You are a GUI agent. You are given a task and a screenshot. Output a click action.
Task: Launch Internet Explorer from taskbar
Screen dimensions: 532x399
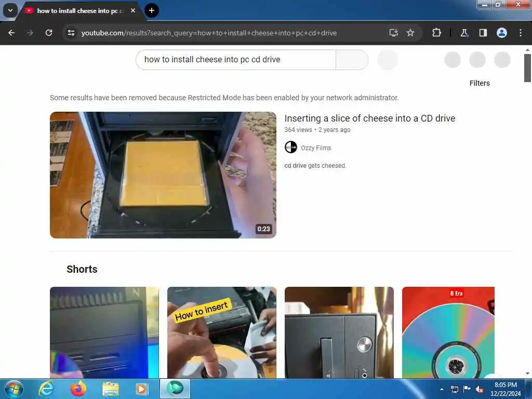[x=46, y=389]
